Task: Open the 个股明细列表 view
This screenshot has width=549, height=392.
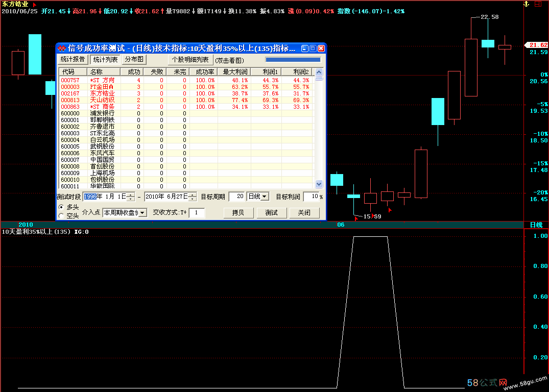Action: tap(190, 60)
